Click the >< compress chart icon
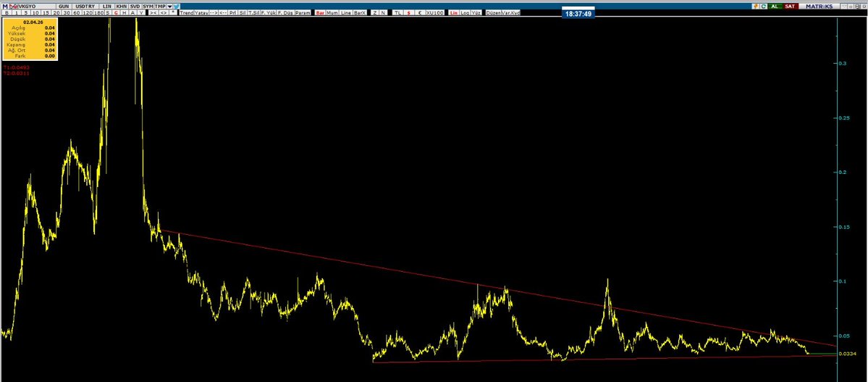 [x=153, y=12]
